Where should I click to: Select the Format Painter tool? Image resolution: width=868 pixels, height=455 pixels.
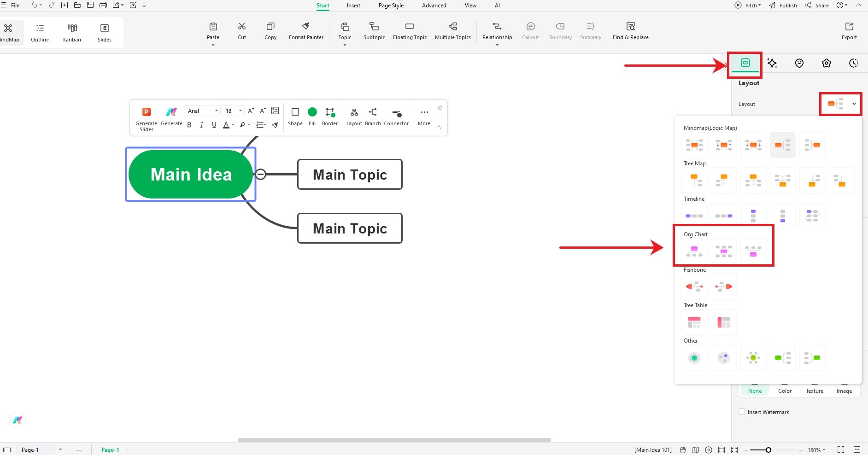click(306, 31)
